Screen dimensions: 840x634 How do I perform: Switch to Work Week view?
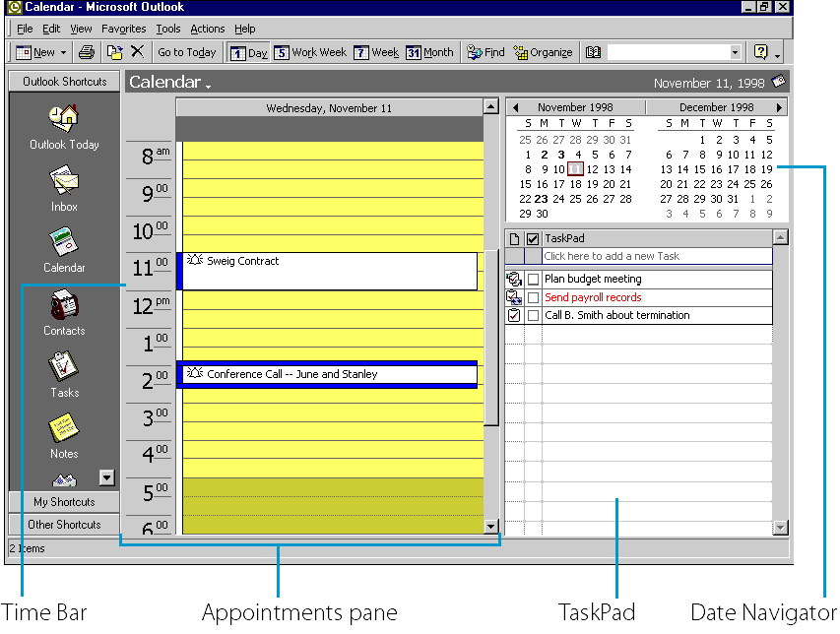click(310, 52)
